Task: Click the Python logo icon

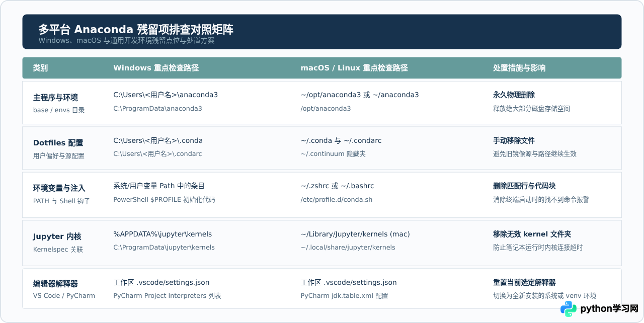Action: point(569,308)
